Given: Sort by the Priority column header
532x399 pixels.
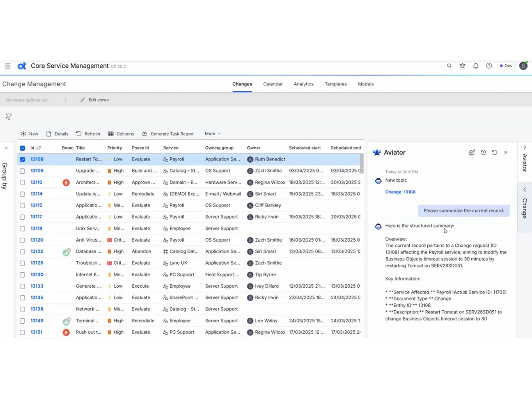Looking at the screenshot, I should (114, 148).
